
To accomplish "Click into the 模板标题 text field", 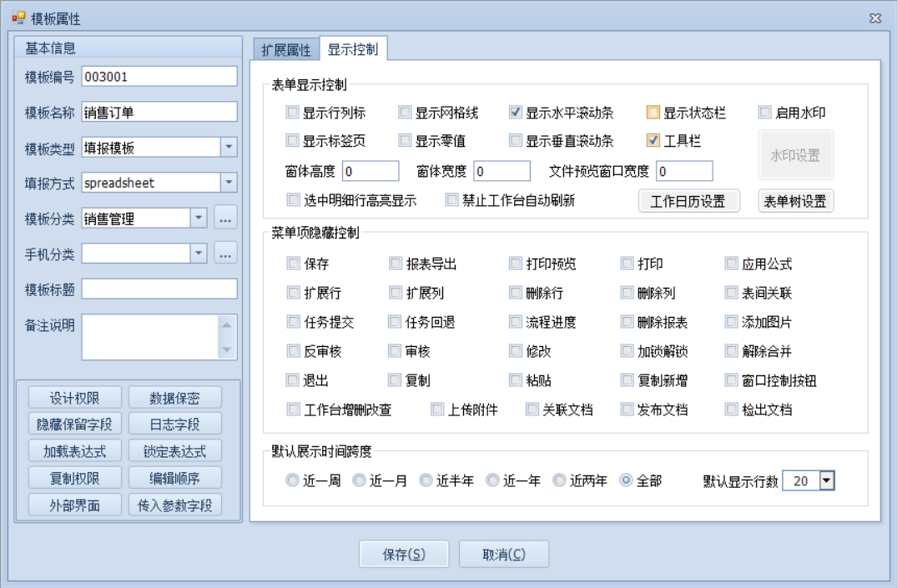I will coord(159,289).
